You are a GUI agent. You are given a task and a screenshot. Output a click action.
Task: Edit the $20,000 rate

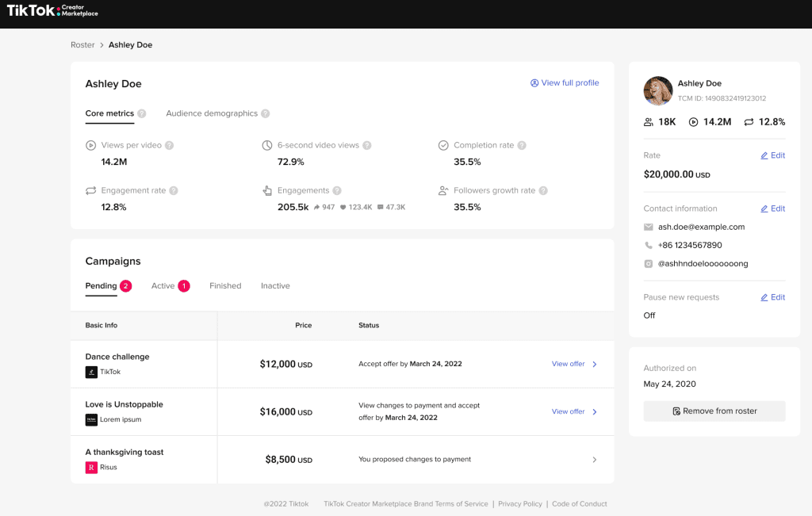772,155
